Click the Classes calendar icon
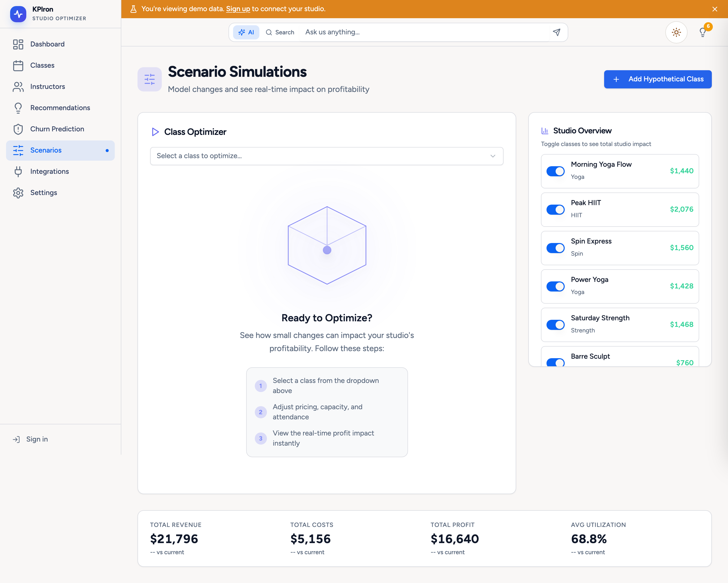Image resolution: width=728 pixels, height=583 pixels. click(x=18, y=65)
